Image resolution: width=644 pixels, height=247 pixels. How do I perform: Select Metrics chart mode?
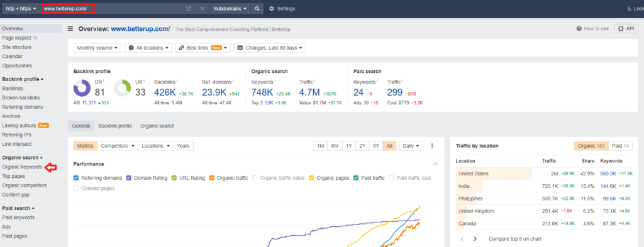click(x=86, y=146)
